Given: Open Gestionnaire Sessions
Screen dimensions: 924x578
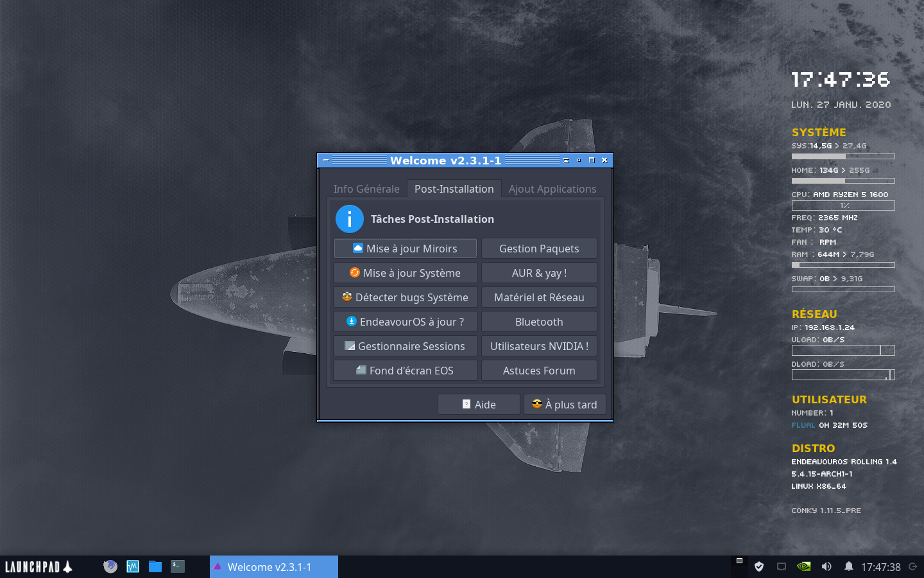Looking at the screenshot, I should pyautogui.click(x=406, y=346).
